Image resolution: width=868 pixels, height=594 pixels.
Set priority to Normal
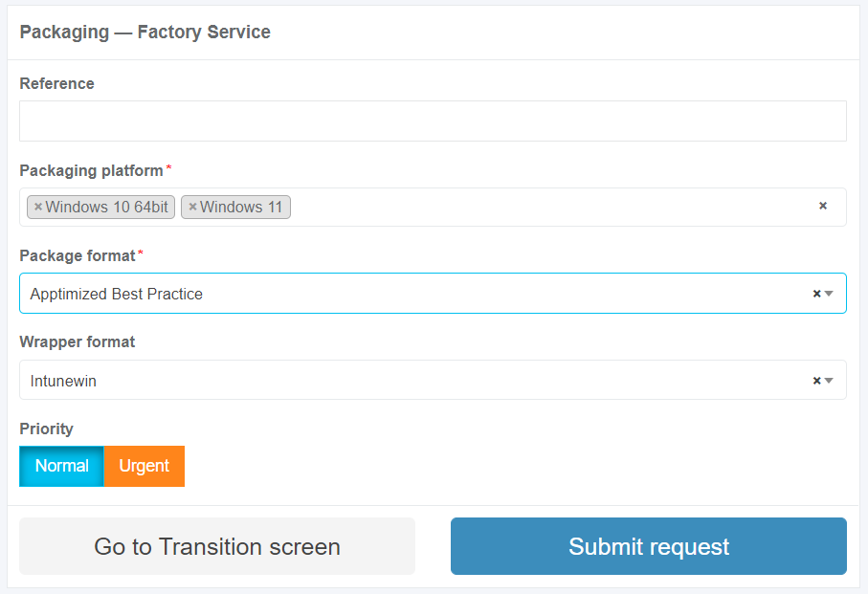[62, 466]
